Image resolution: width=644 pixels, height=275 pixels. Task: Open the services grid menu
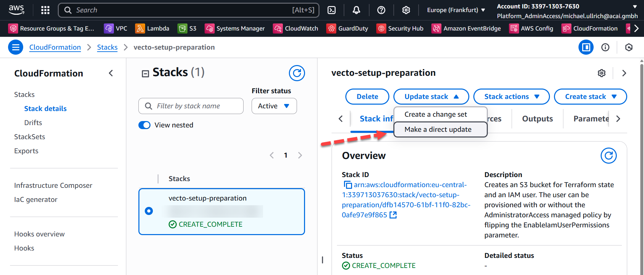click(45, 10)
